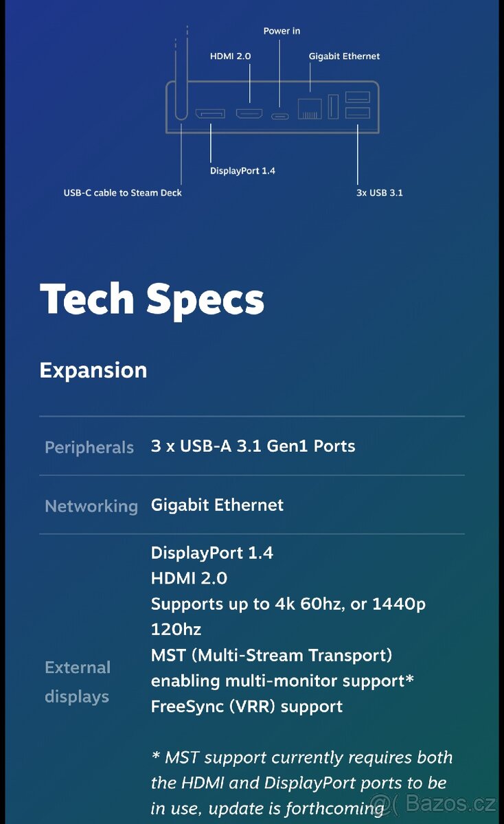Click the "HDMI 2.0" diagram label

pyautogui.click(x=230, y=56)
